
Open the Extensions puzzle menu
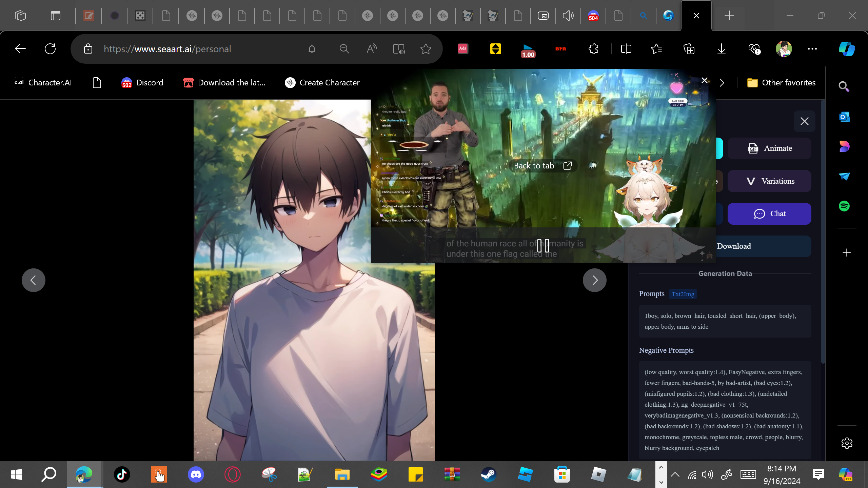coord(593,49)
